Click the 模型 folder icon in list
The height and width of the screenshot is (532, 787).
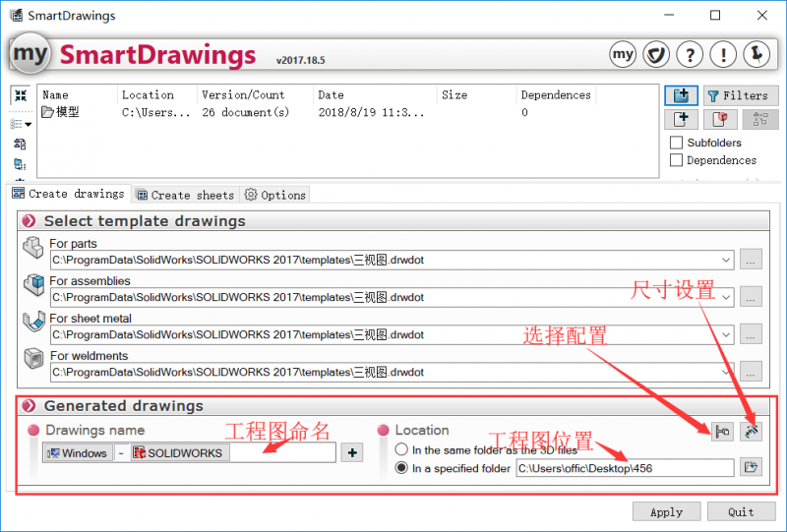(x=47, y=111)
